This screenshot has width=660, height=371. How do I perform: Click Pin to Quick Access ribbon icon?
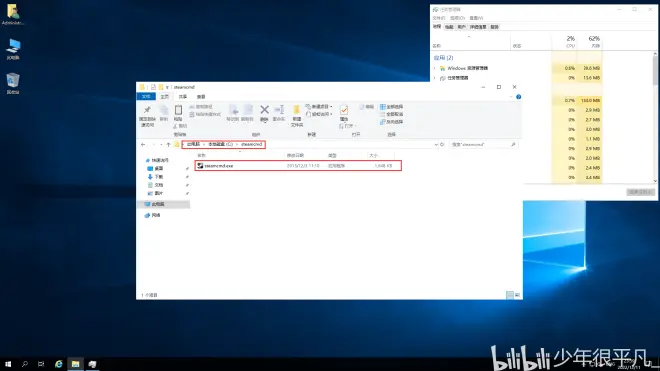coord(147,116)
